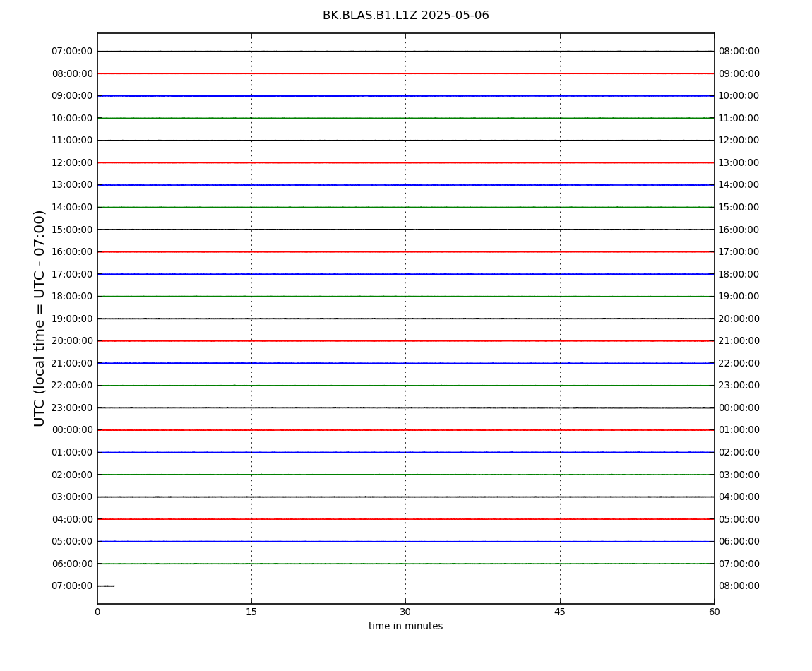This screenshot has height=671, width=812.
Task: Select the left-axis start time label 03:00:00
Action: [x=73, y=497]
